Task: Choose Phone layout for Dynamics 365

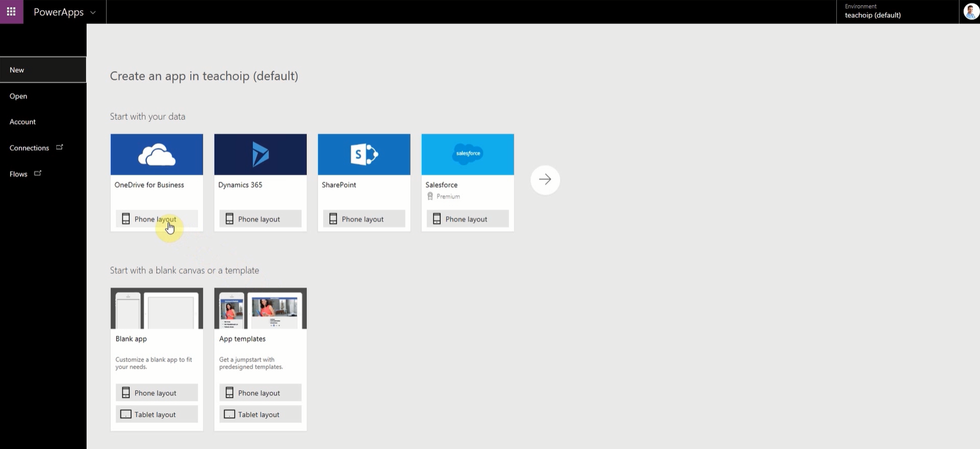Action: [x=260, y=219]
